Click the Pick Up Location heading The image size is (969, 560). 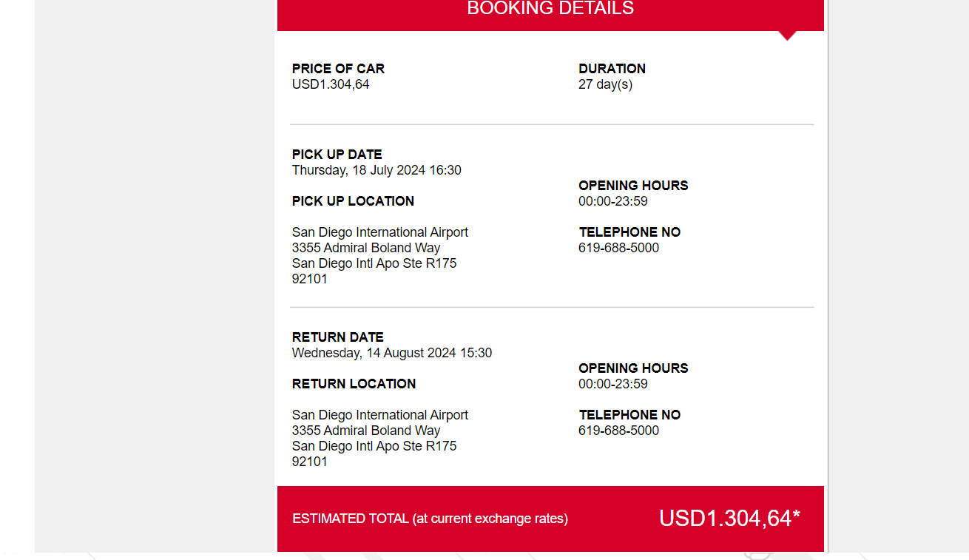353,201
